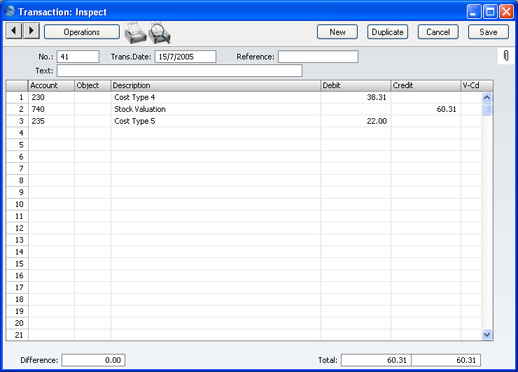Select the Credit column header
Viewport: 518px width, 372px height.
click(426, 86)
